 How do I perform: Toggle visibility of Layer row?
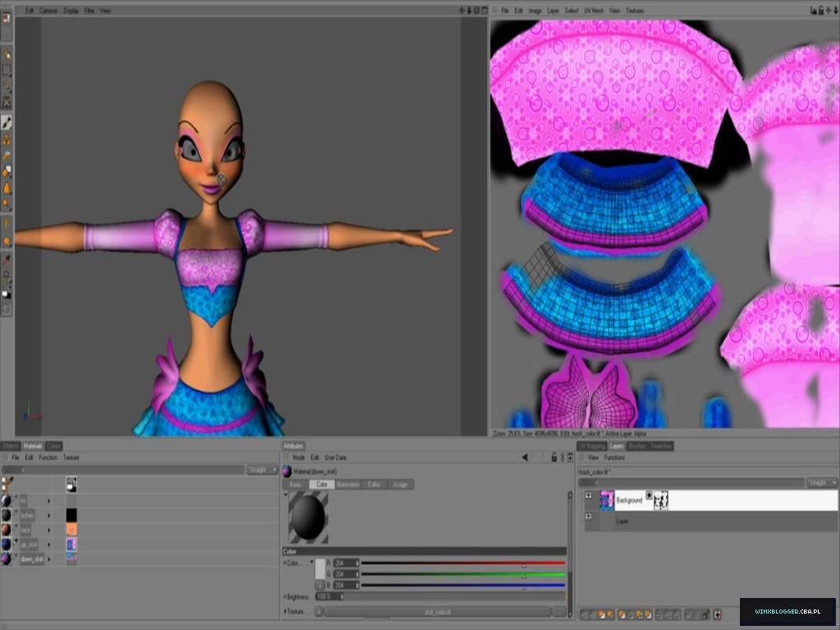pyautogui.click(x=588, y=517)
